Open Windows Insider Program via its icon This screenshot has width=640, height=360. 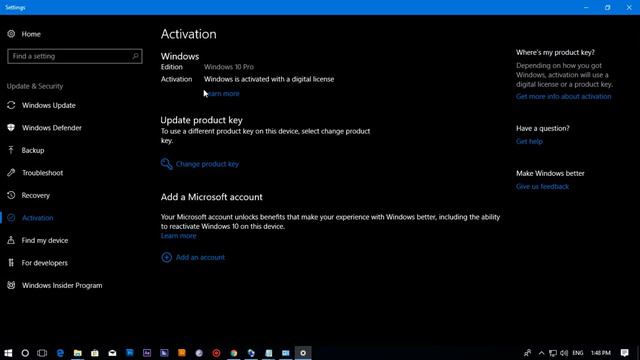point(11,285)
